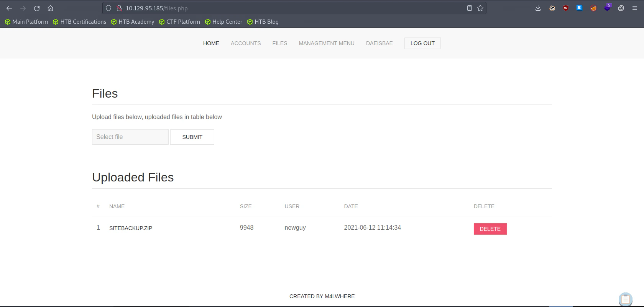The height and width of the screenshot is (307, 644).
Task: Click the user name newguy
Action: coord(295,228)
